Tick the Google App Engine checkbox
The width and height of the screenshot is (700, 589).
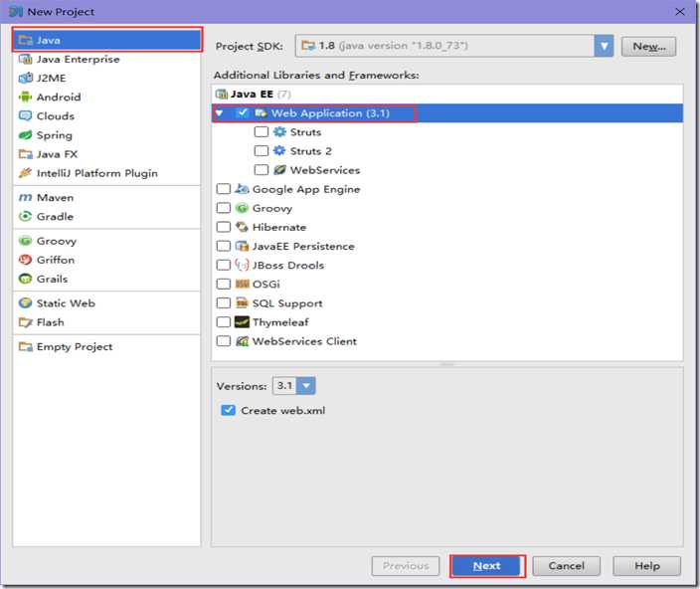click(223, 189)
